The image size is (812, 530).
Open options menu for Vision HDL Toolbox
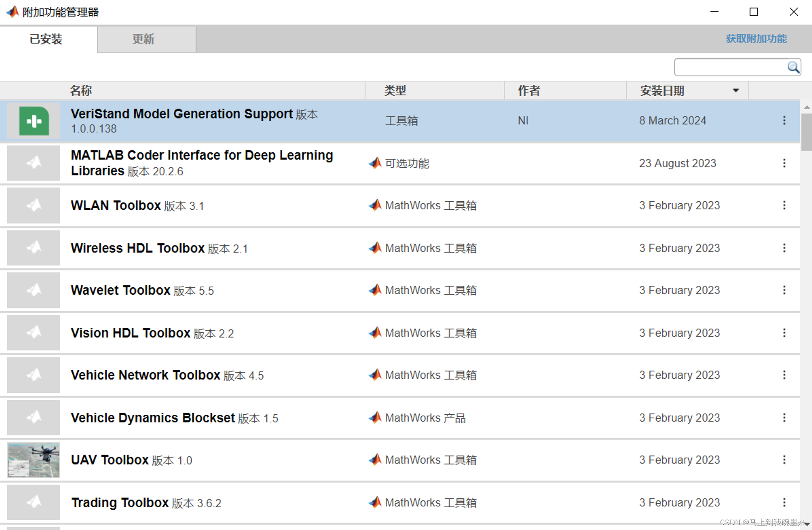pos(784,333)
